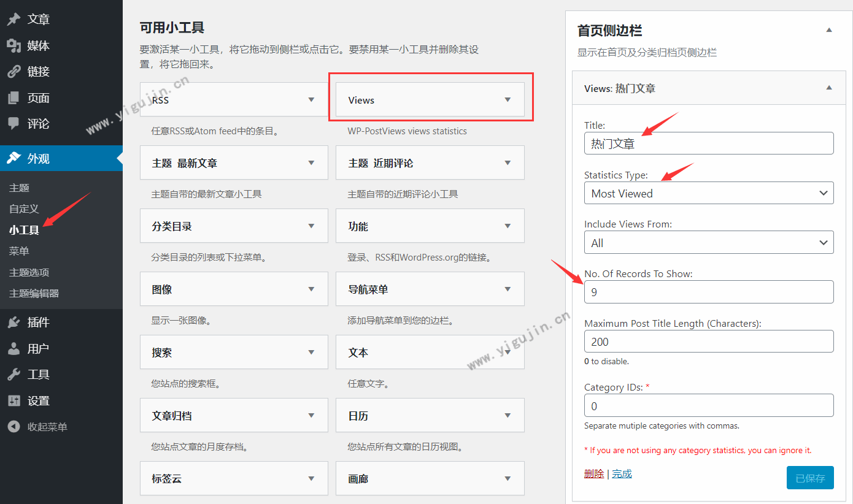The image size is (853, 504).
Task: Click the collapse arrow icon beside 收起菜单
Action: pyautogui.click(x=14, y=427)
